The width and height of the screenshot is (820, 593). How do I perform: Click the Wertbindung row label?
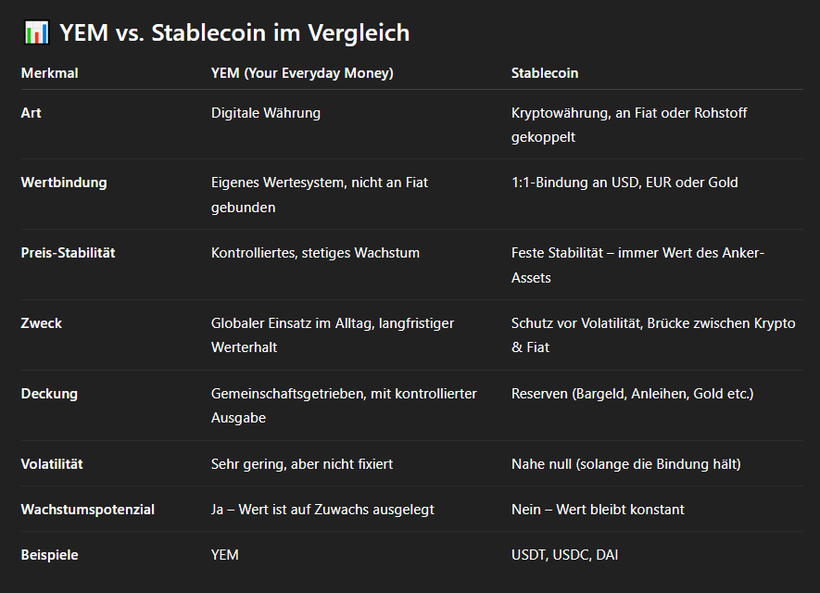(64, 183)
